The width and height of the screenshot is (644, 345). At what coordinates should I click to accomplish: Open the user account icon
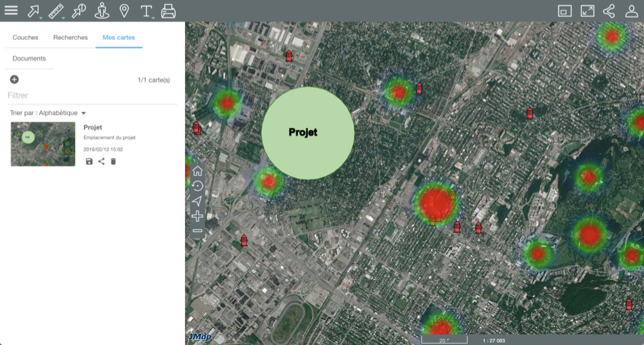tap(632, 11)
